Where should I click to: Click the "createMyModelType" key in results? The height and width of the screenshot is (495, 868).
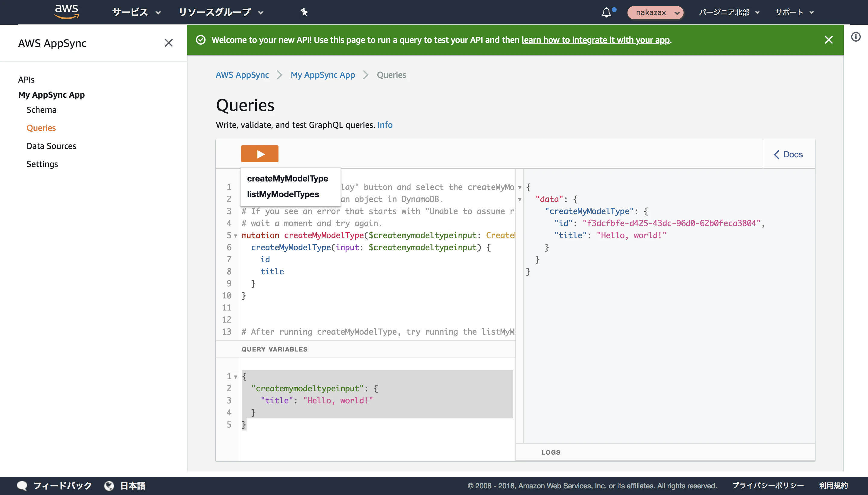[x=589, y=211]
